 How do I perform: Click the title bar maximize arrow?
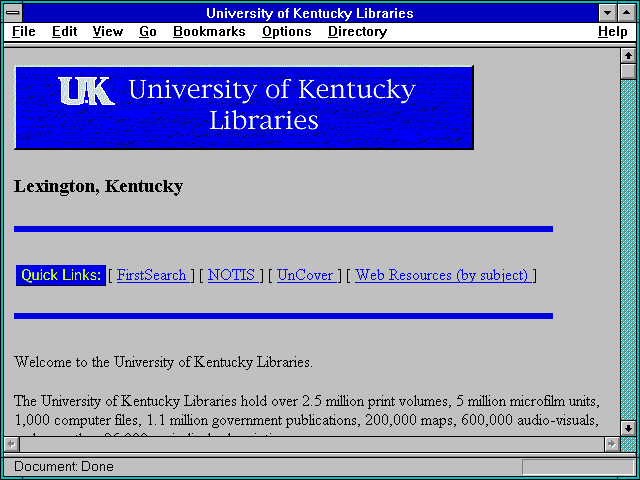tap(627, 13)
